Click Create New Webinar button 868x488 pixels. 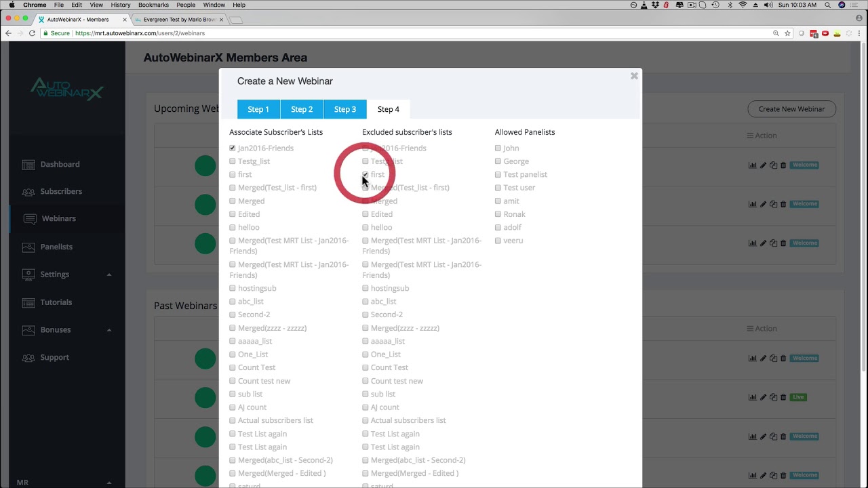(x=791, y=109)
